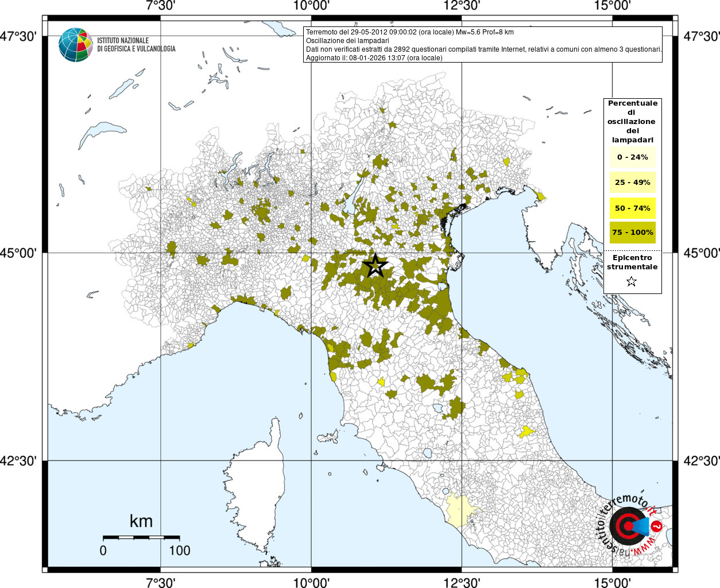Screen dimensions: 720x588
Task: Click the 'Aggiornato il: 08-01-2026' line
Action: click(x=374, y=58)
